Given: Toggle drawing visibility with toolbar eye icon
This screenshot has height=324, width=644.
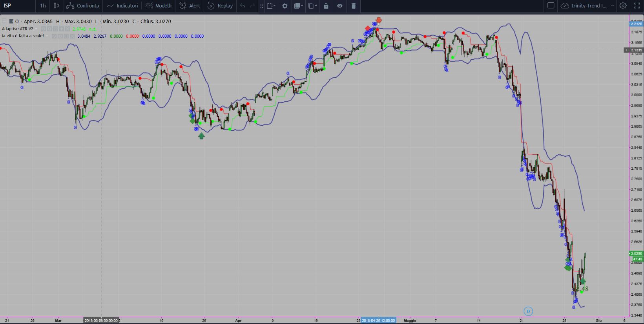Looking at the screenshot, I should [339, 6].
